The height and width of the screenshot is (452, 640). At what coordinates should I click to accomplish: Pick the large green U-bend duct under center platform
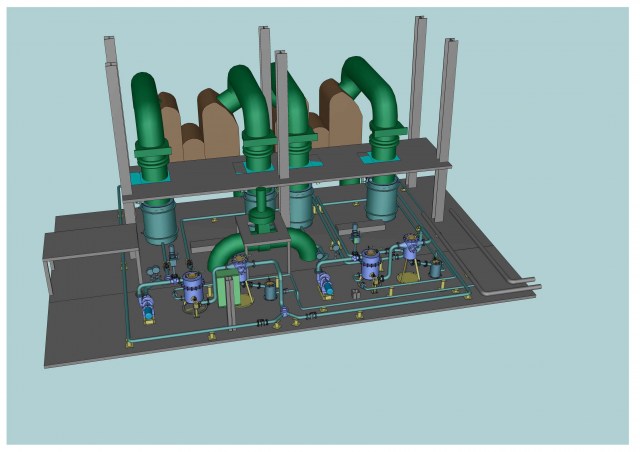click(x=261, y=248)
